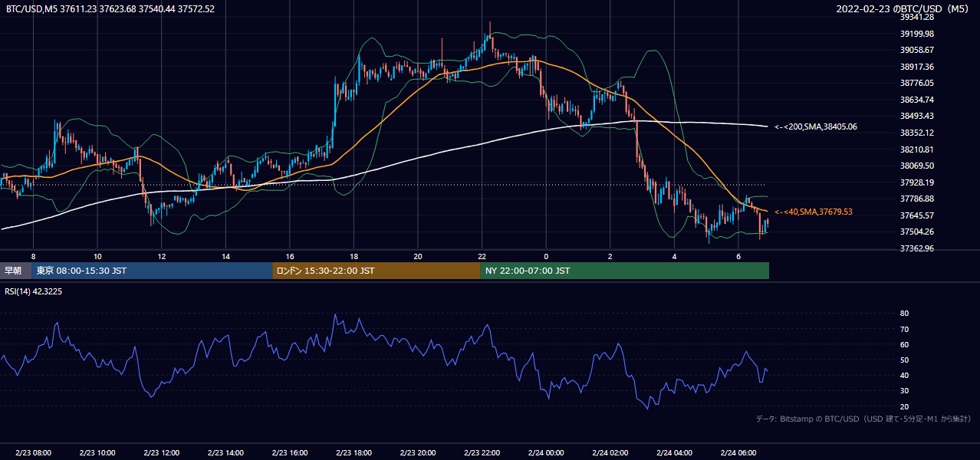Click price axis value 38634.74
980x460 pixels.
pyautogui.click(x=916, y=100)
